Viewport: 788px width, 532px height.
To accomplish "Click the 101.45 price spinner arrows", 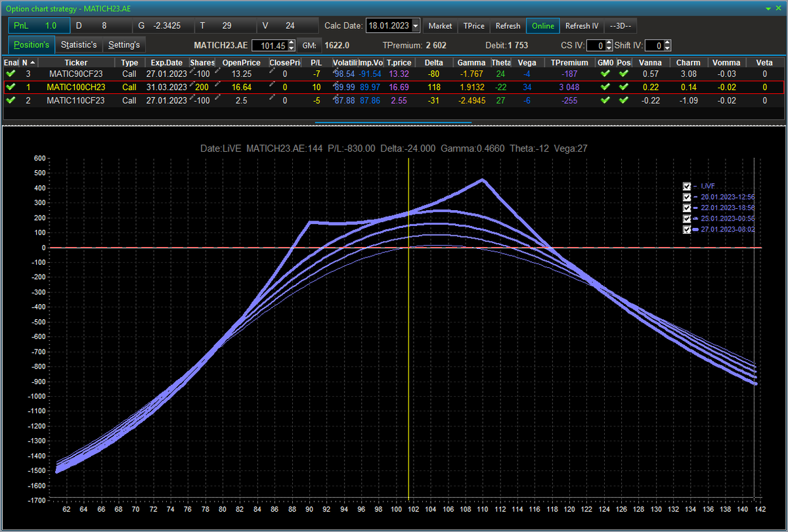I will pyautogui.click(x=292, y=45).
